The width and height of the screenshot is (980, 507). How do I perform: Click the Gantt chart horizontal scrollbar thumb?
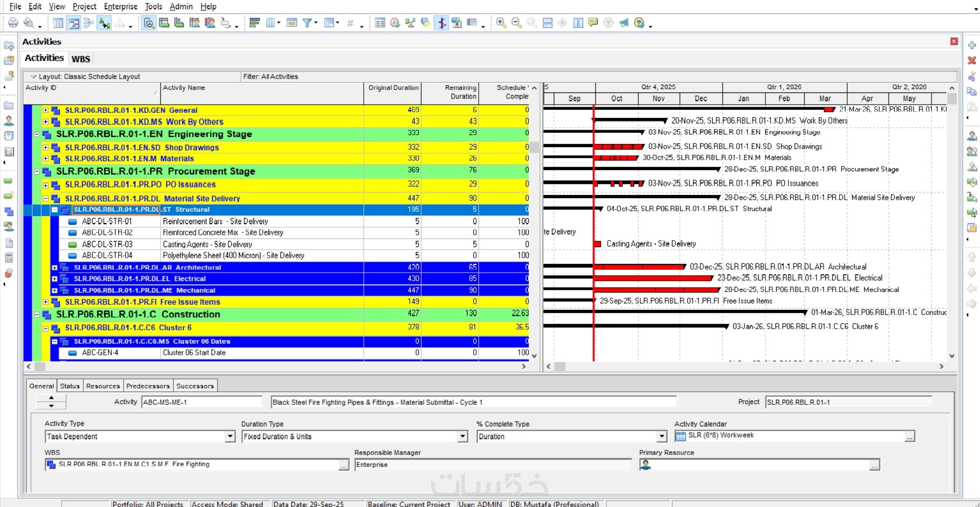click(560, 366)
